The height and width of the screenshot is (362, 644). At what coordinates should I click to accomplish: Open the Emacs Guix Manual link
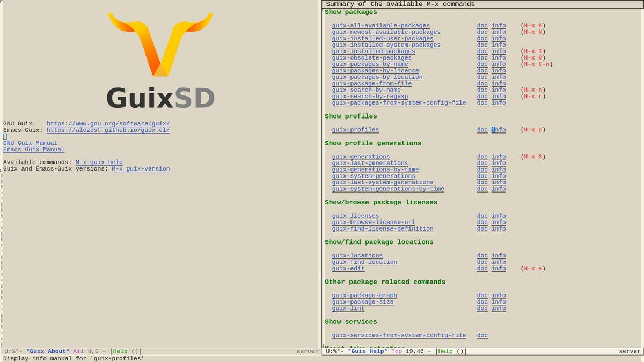pos(34,150)
